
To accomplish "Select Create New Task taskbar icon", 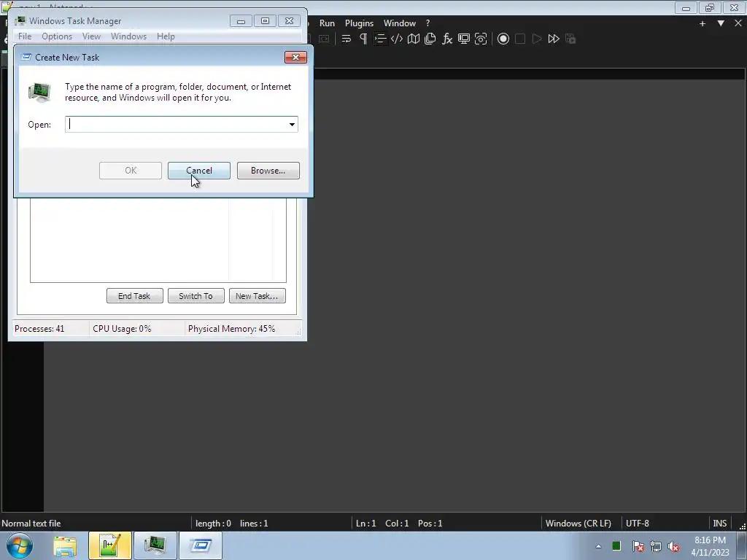I will pos(200,545).
